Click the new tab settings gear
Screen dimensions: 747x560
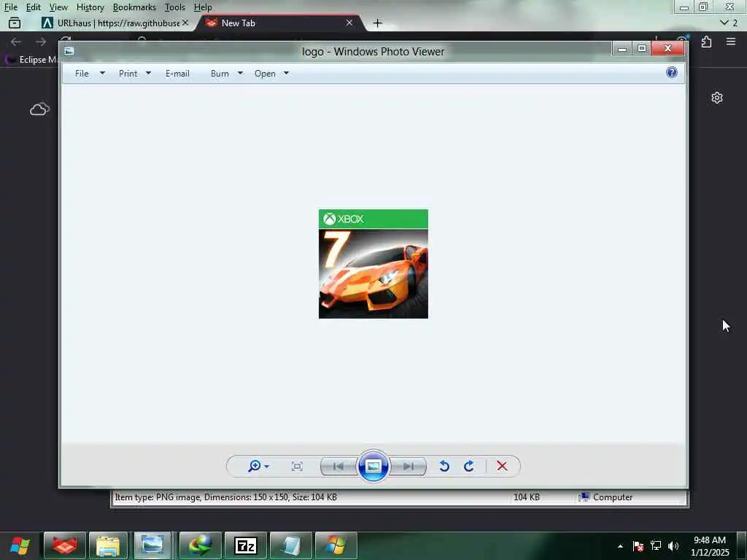pyautogui.click(x=716, y=98)
